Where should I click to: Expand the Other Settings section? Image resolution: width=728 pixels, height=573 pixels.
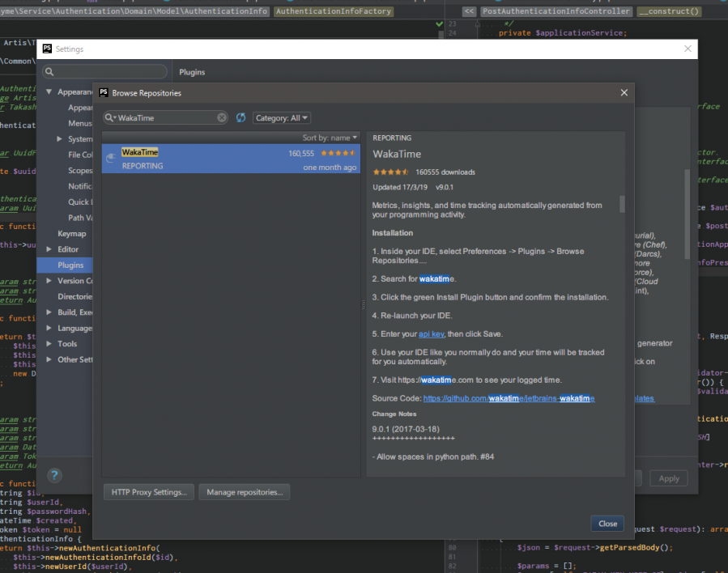pos(49,359)
